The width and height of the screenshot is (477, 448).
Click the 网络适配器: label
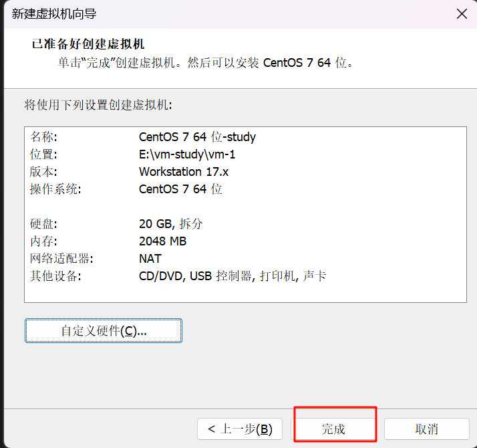(x=61, y=259)
